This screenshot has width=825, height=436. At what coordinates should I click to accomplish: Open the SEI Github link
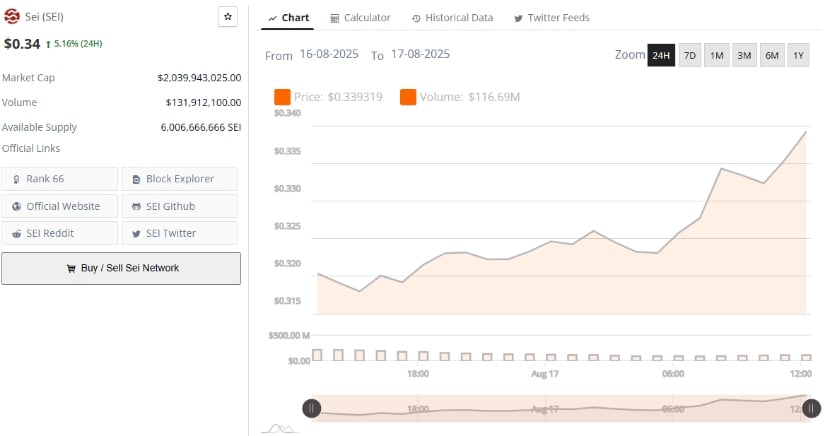tap(179, 206)
